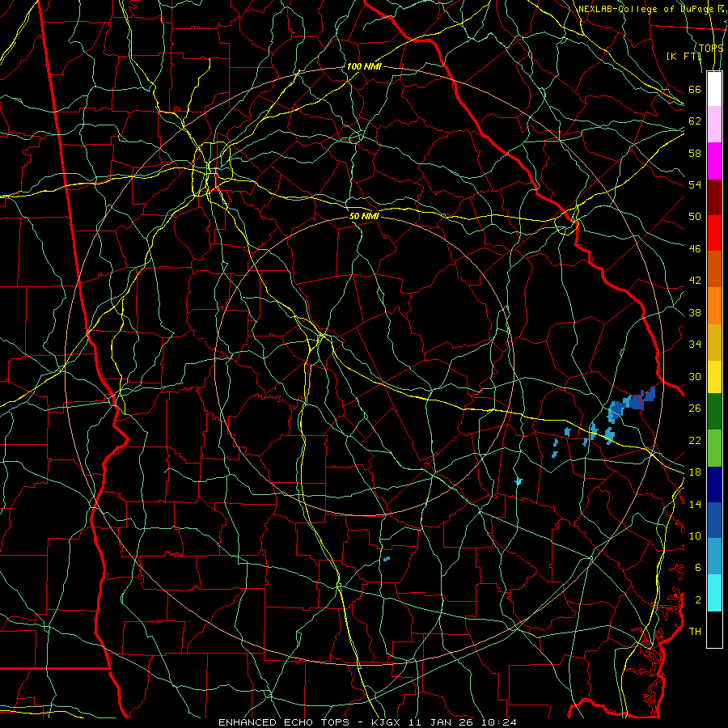Click the legend value 50
The image size is (728, 728).
point(695,217)
